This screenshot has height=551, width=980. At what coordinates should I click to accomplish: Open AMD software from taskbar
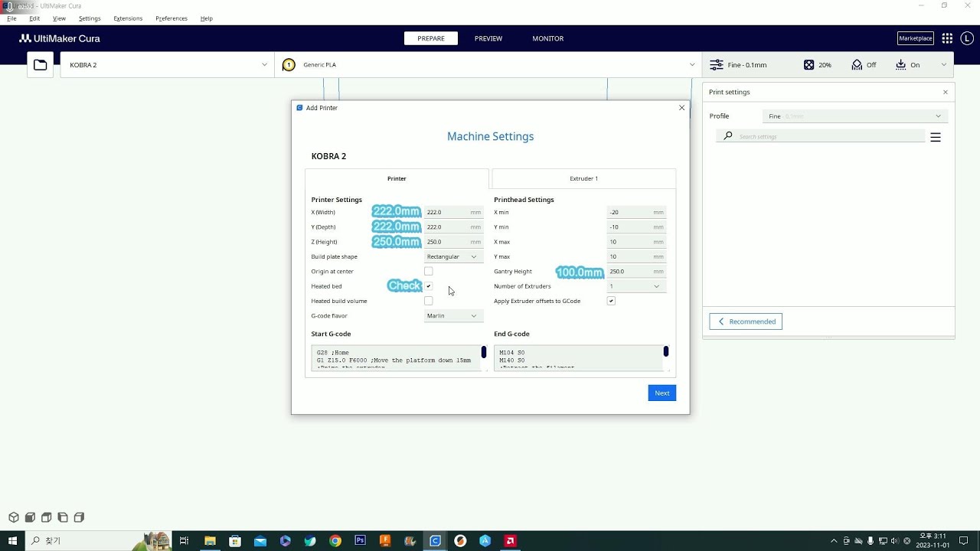tap(510, 540)
